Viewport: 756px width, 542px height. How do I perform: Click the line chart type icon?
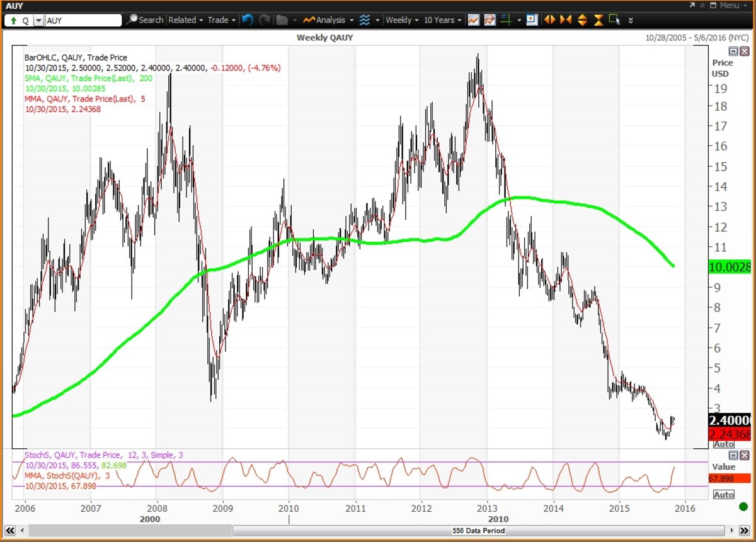[x=473, y=20]
